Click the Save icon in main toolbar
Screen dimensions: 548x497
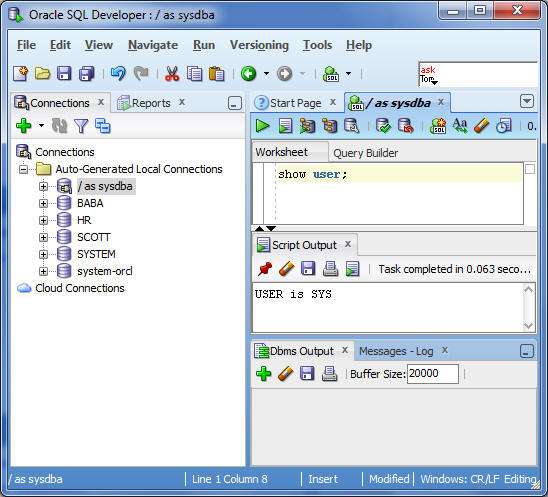(64, 73)
